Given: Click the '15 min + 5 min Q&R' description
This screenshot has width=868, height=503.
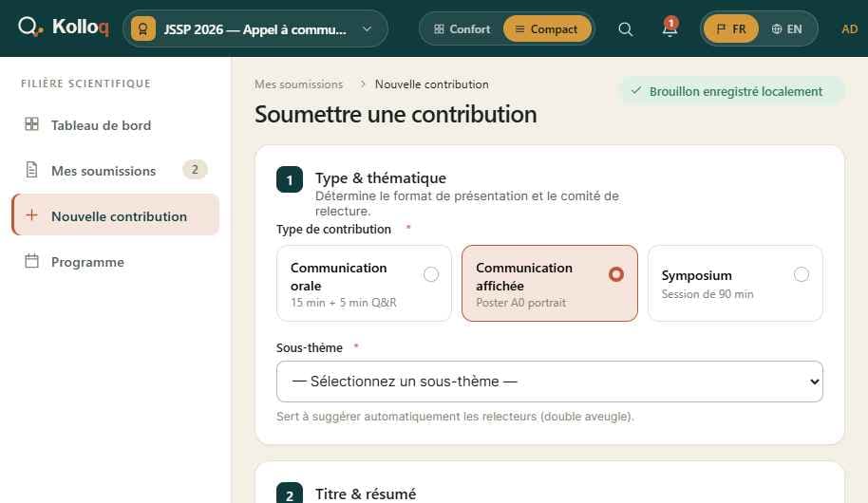Looking at the screenshot, I should [x=343, y=303].
